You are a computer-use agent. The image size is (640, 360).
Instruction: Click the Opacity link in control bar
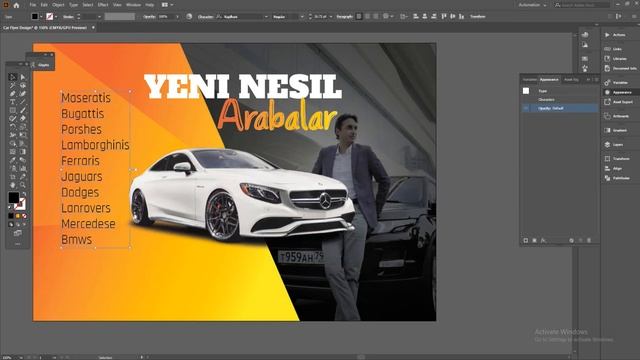coord(149,17)
